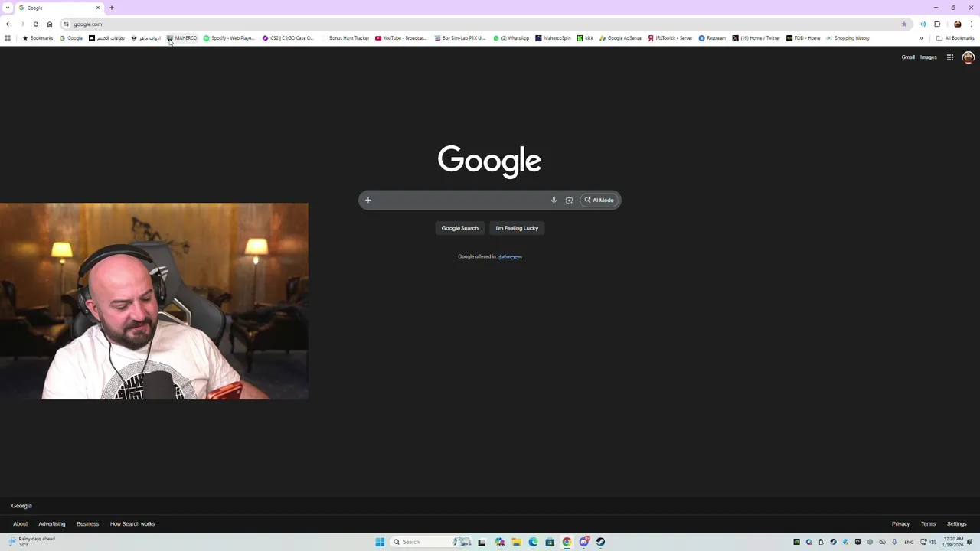The height and width of the screenshot is (551, 980).
Task: Open the WhatsApp bookmark
Action: (x=511, y=38)
